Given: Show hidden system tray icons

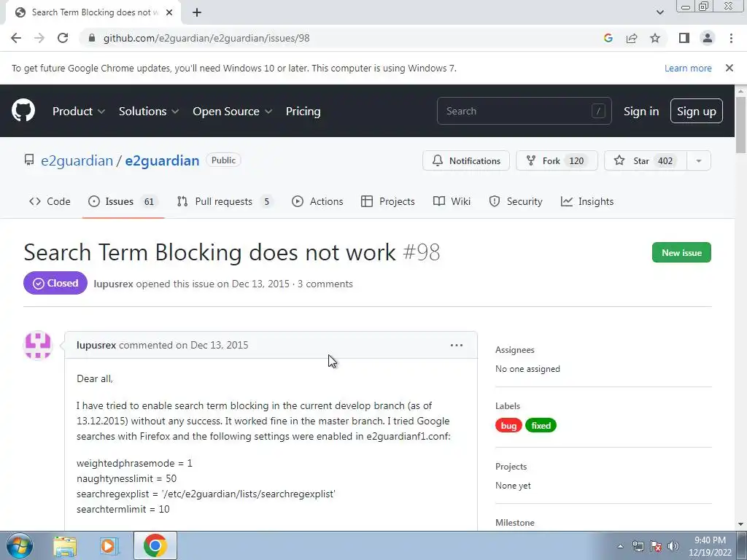Looking at the screenshot, I should (620, 546).
